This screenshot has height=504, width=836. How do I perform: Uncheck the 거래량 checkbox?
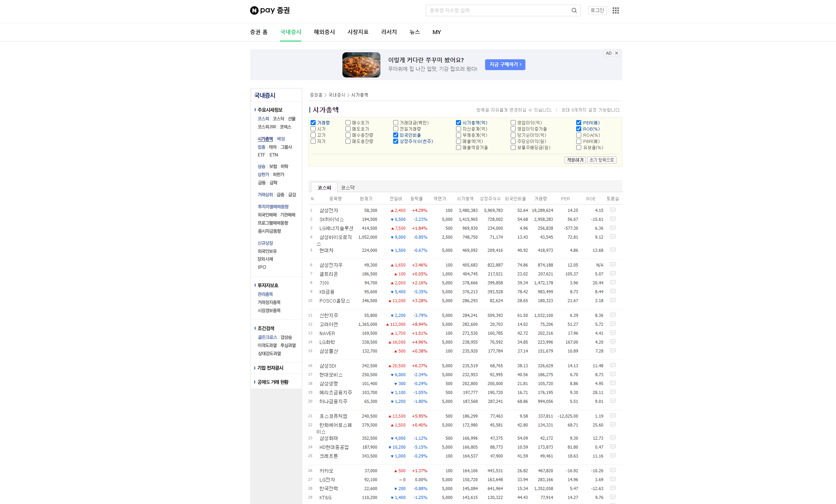(313, 123)
